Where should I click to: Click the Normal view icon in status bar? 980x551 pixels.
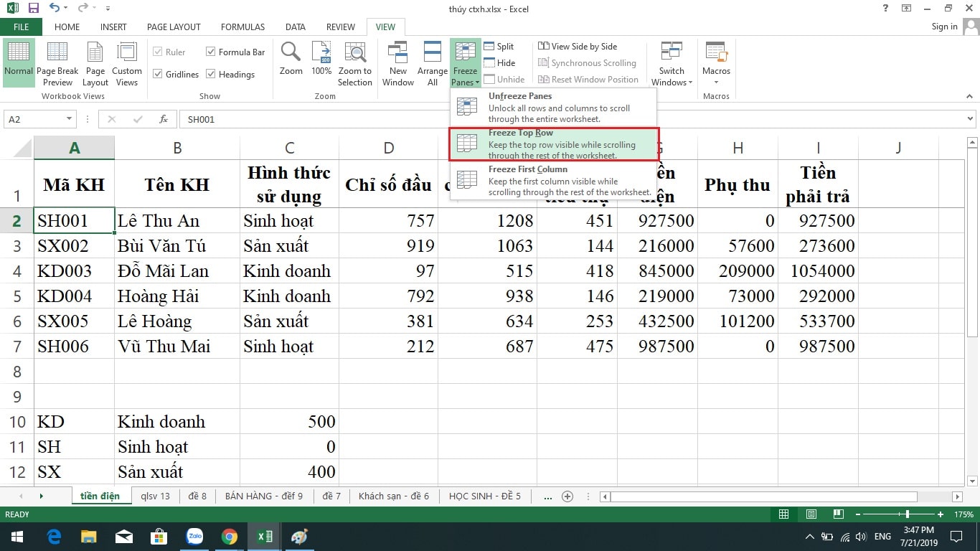(783, 514)
